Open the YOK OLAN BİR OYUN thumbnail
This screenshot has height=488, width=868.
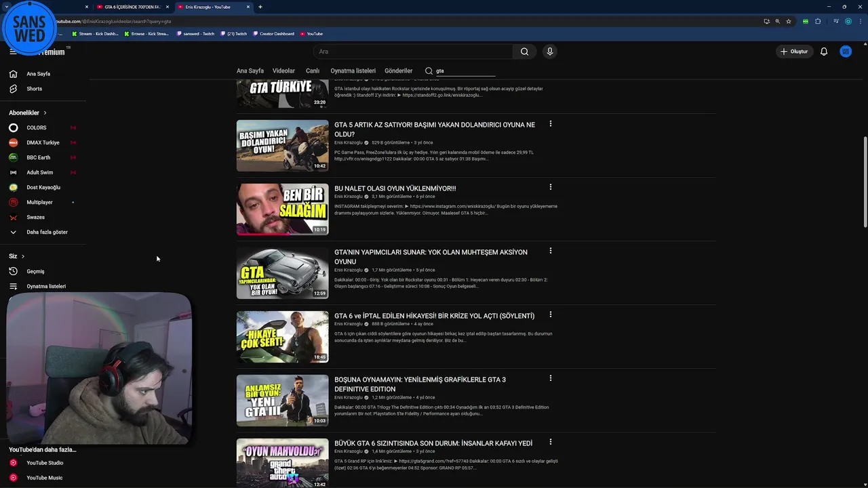tap(282, 273)
